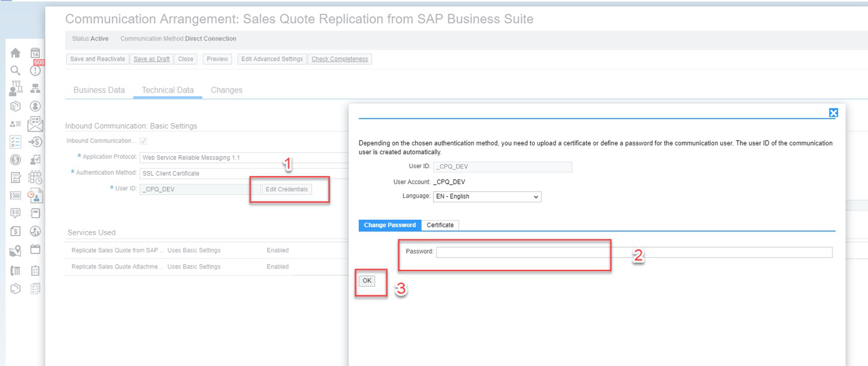Image resolution: width=868 pixels, height=366 pixels.
Task: Open the Search icon
Action: [15, 70]
